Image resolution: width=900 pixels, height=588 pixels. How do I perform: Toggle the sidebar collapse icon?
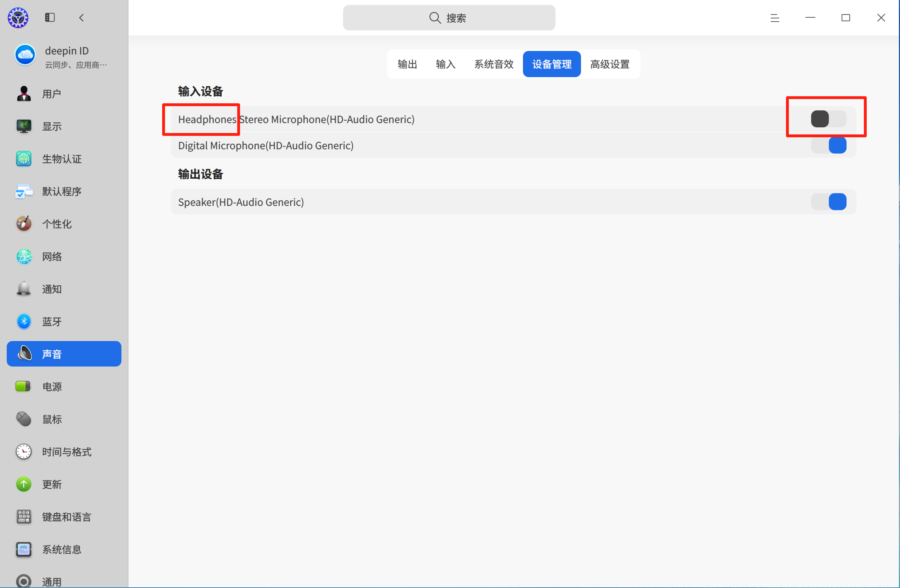click(50, 17)
